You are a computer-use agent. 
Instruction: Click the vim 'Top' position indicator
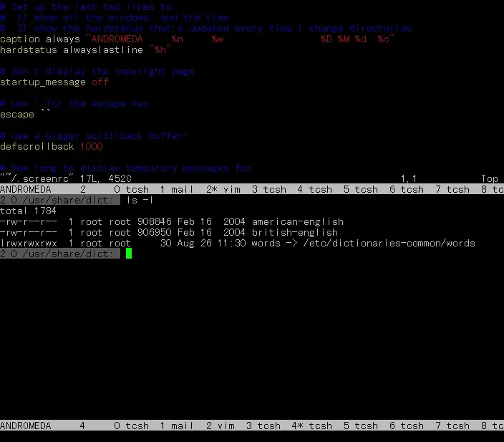point(490,178)
